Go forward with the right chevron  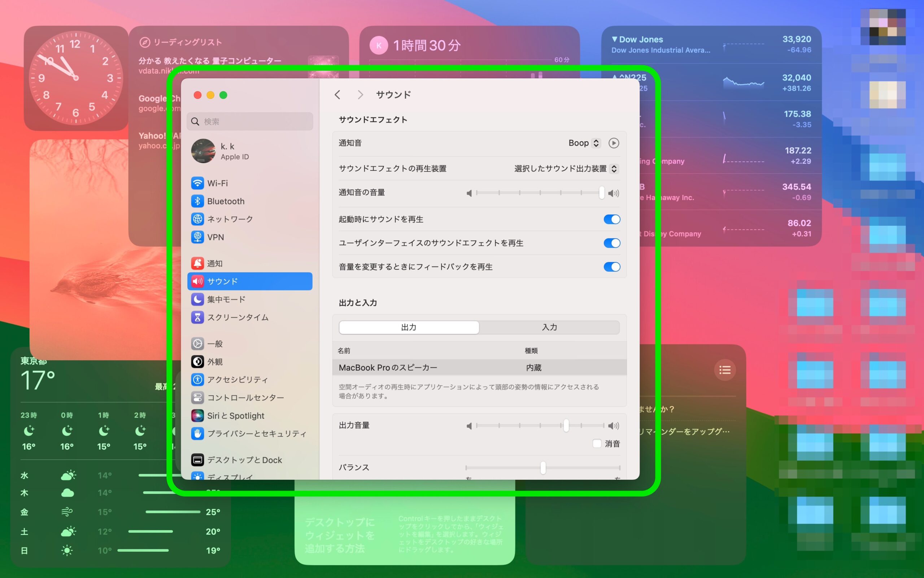pos(360,95)
